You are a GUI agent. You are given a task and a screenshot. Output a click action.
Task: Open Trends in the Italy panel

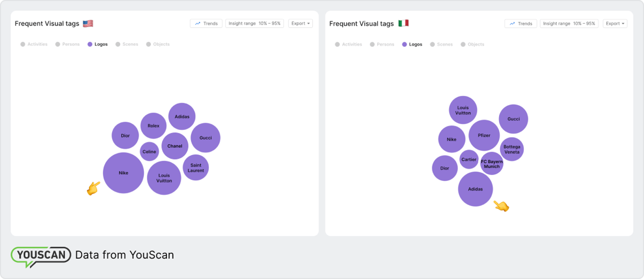pos(521,24)
